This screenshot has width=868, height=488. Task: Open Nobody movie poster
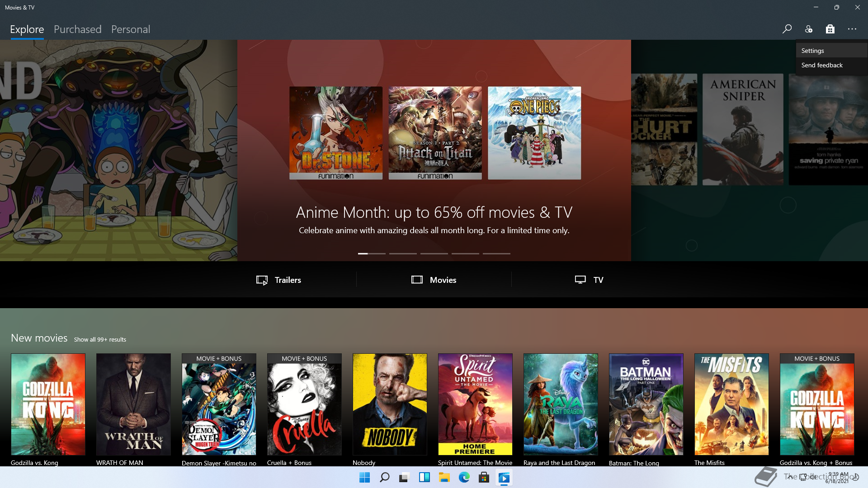[x=390, y=404]
